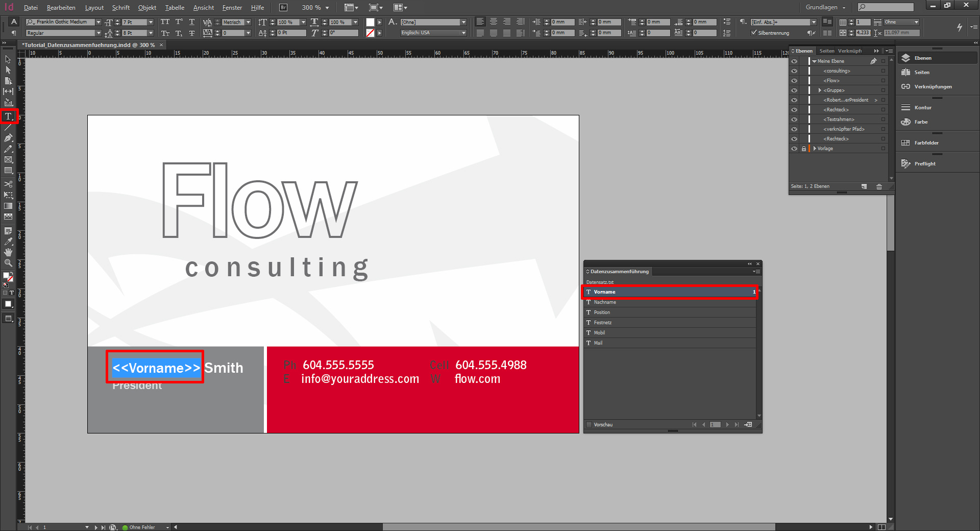Open the Franklin Gothic Medium font dropdown
This screenshot has height=531, width=980.
pos(100,22)
